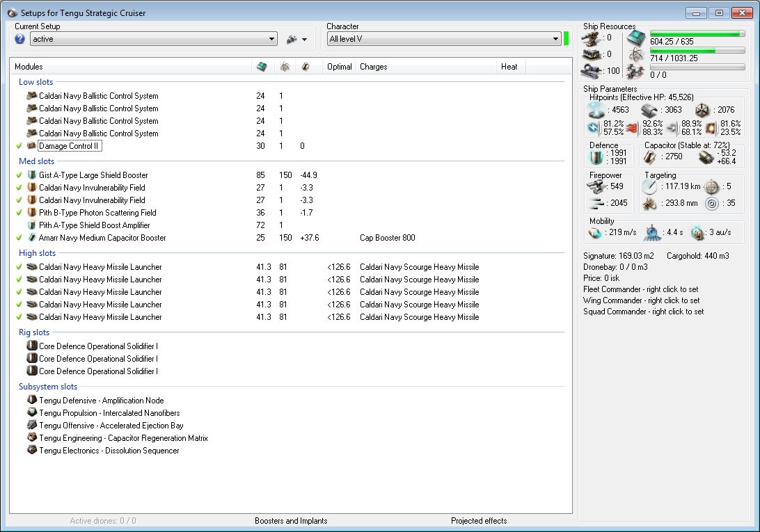Click the drone bandwidth icon
Viewport: 760px width, 532px height.
635,73
